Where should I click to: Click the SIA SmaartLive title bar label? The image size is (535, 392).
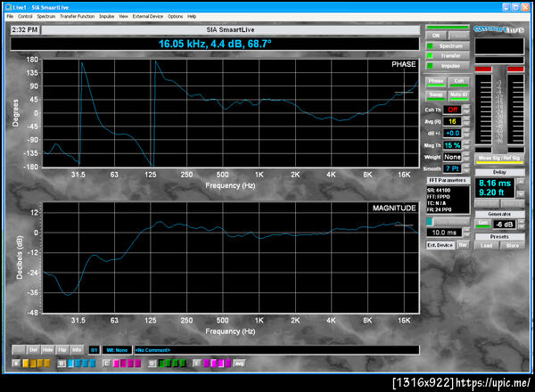(230, 30)
